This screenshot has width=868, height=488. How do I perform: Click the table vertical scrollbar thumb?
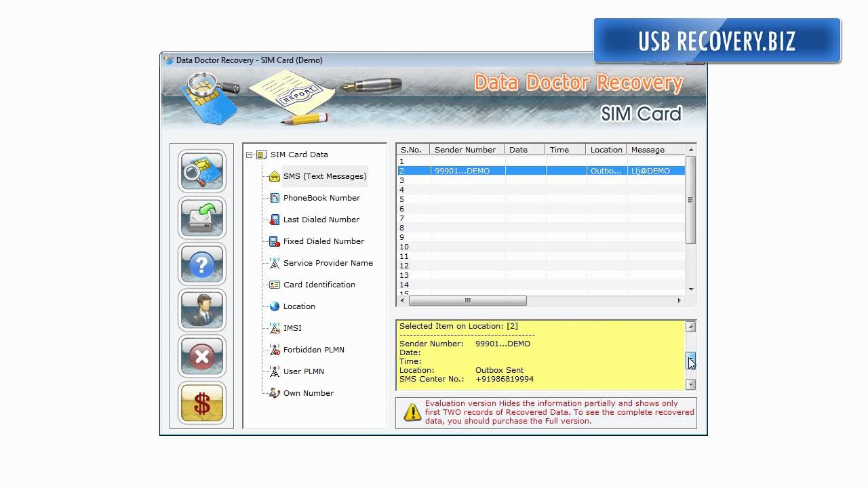[691, 200]
